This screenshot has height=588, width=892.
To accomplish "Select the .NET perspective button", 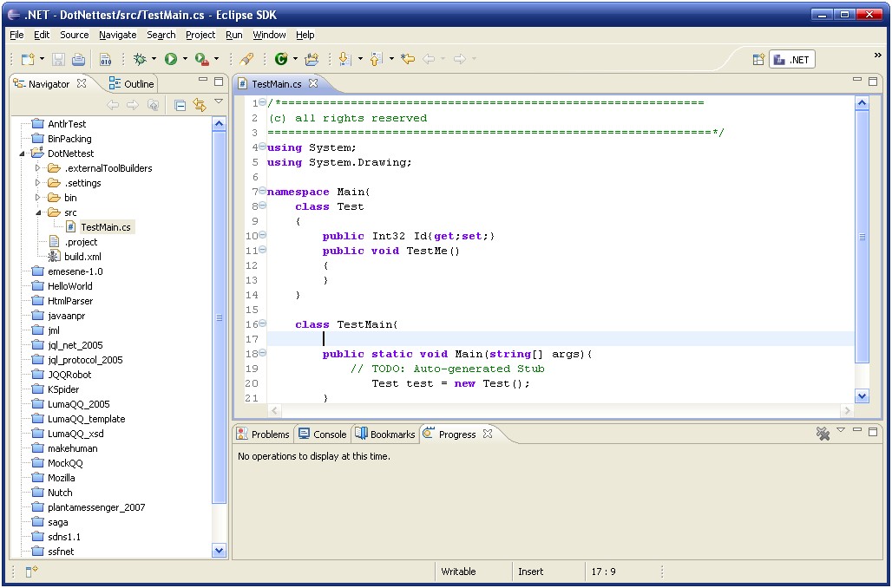I will tap(791, 60).
